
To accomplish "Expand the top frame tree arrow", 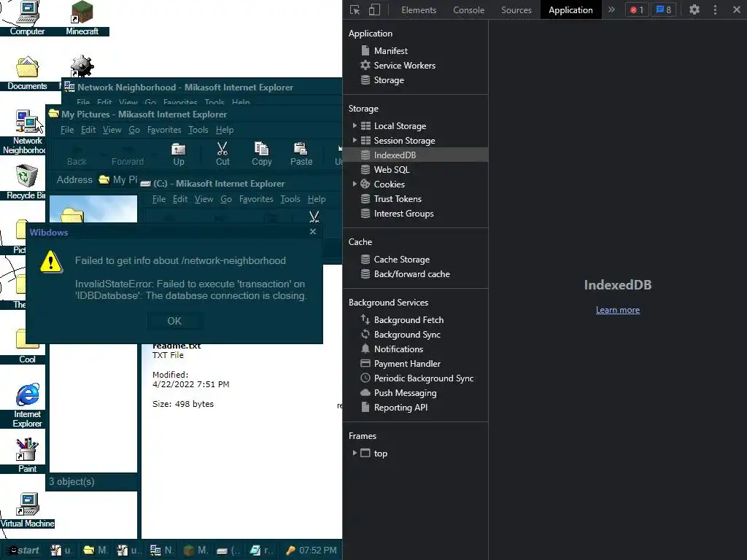I will tap(355, 453).
